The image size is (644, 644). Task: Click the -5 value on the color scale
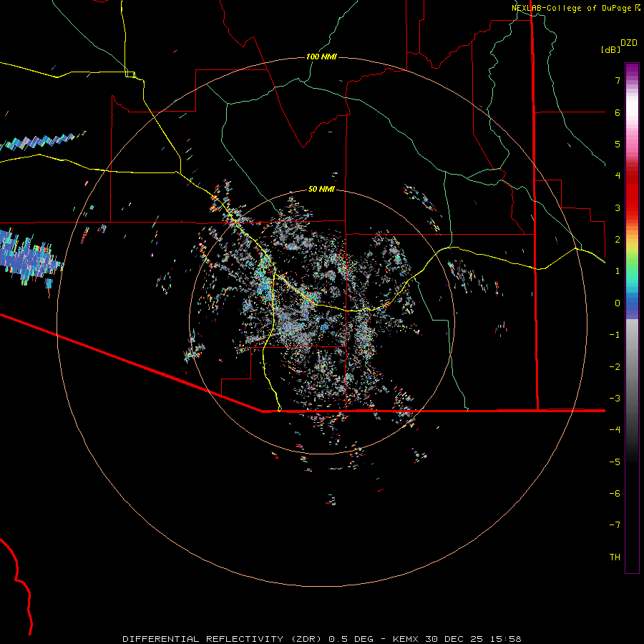[x=615, y=462]
